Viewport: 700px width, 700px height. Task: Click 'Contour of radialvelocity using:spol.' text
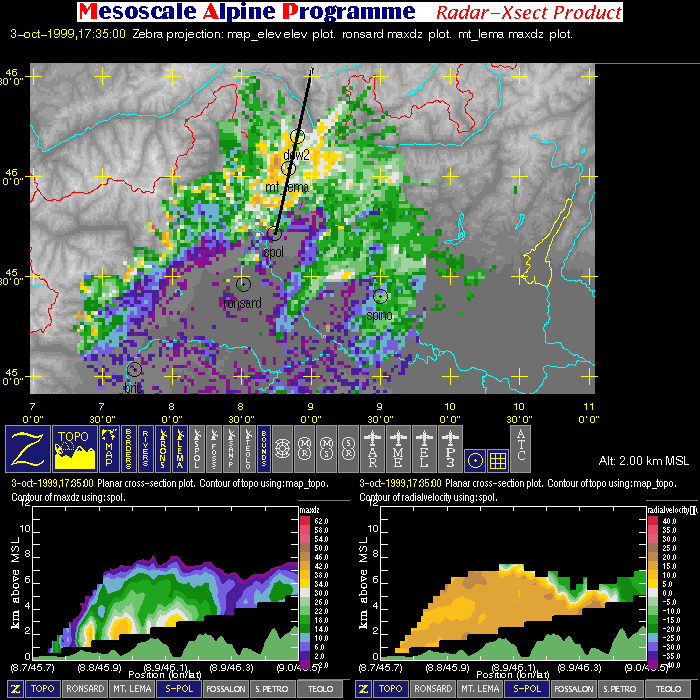pos(429,497)
